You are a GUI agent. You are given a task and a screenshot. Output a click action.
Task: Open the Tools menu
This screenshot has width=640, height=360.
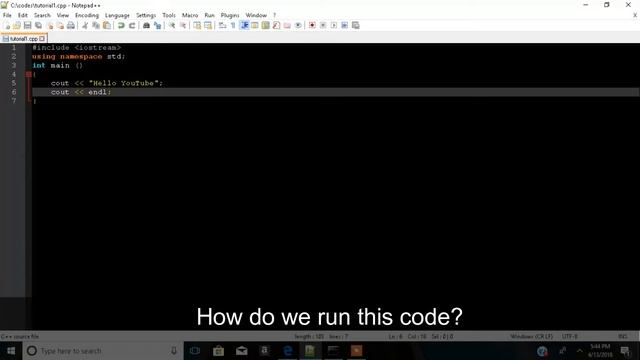[x=169, y=15]
